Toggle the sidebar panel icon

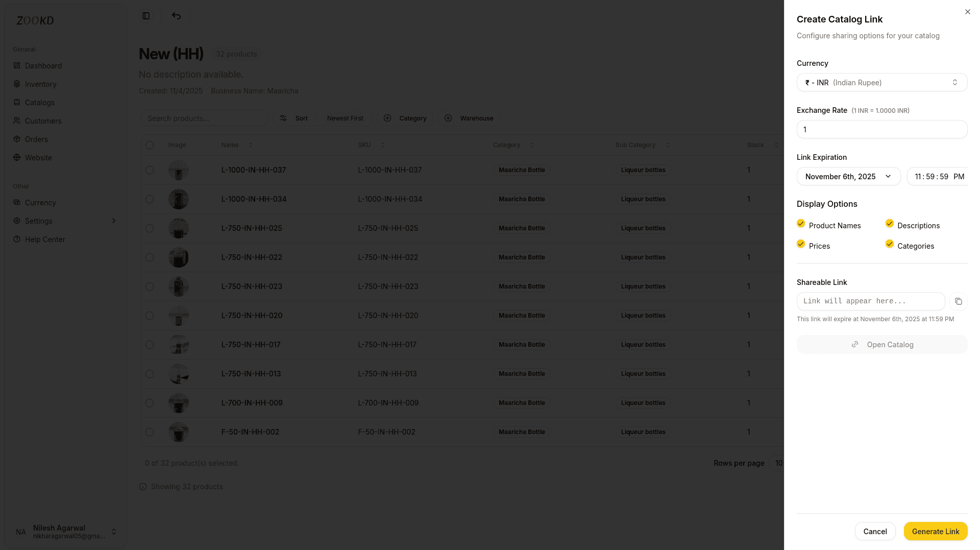146,16
